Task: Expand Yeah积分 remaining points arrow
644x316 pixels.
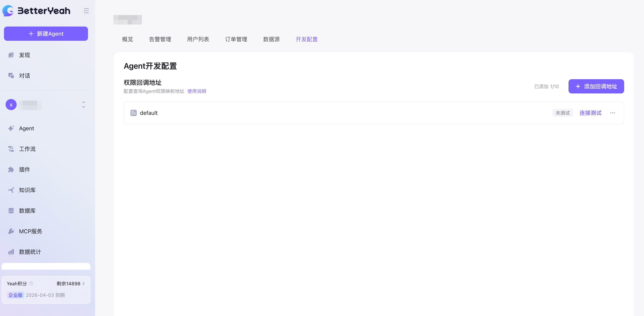Action: [83, 284]
